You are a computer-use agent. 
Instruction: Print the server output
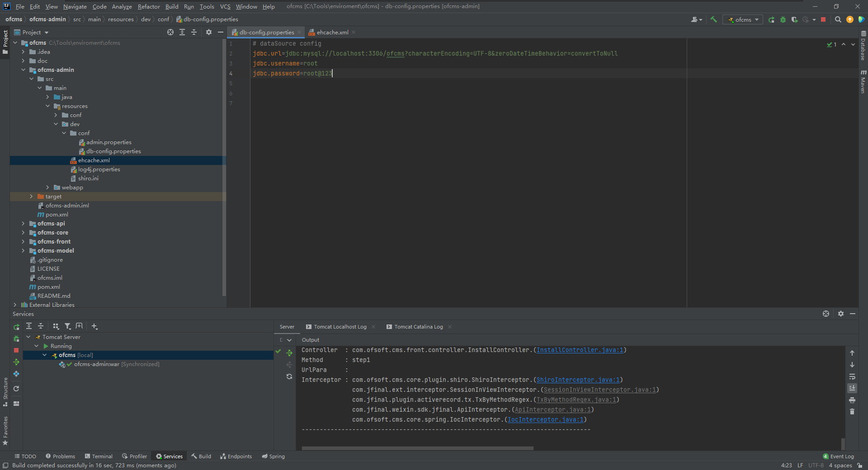(852, 400)
